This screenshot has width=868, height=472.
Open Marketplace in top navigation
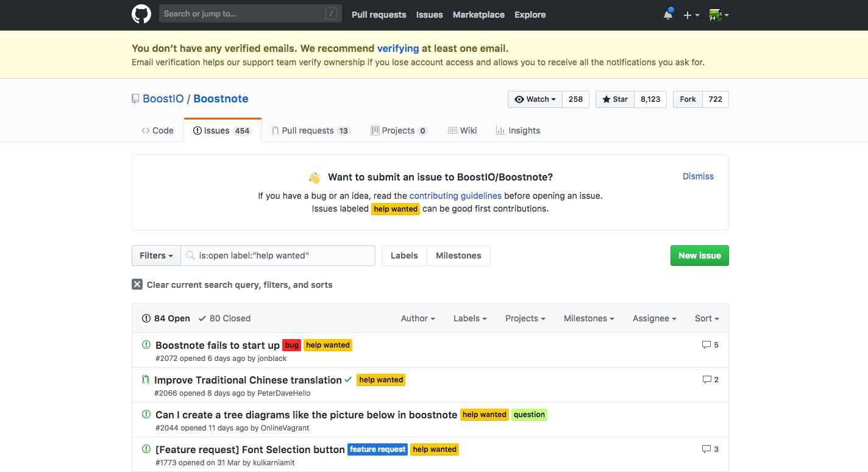pyautogui.click(x=478, y=15)
